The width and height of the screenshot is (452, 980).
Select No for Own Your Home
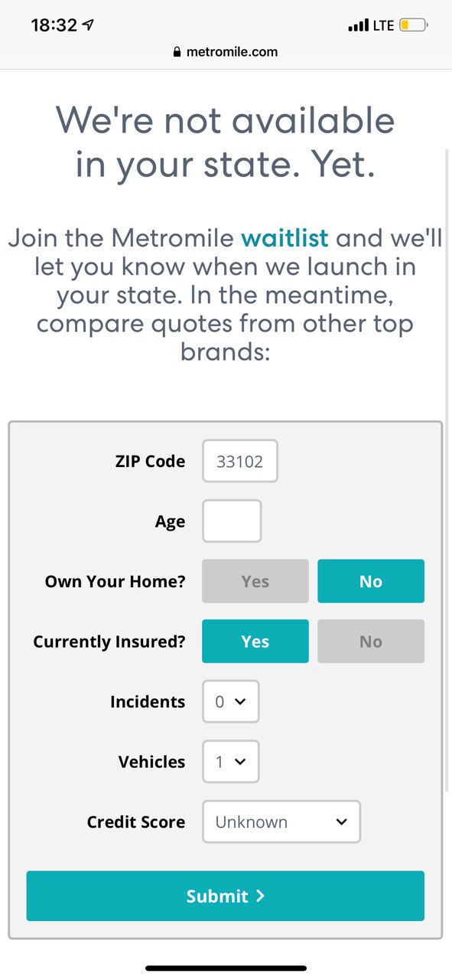click(x=371, y=581)
